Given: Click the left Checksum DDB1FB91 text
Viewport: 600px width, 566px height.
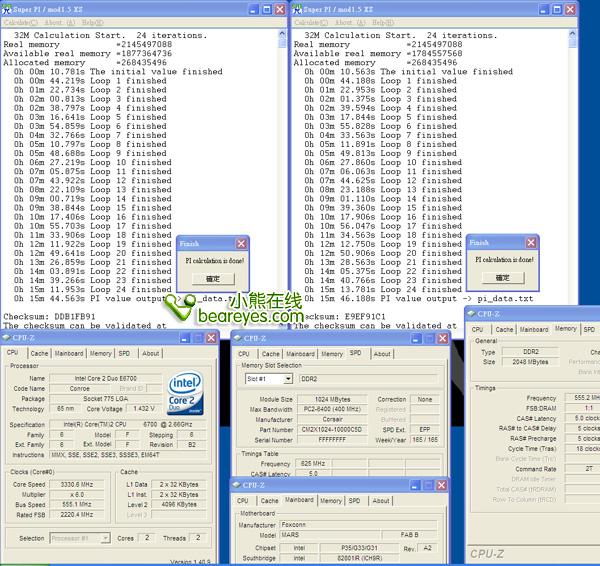Looking at the screenshot, I should (x=49, y=316).
